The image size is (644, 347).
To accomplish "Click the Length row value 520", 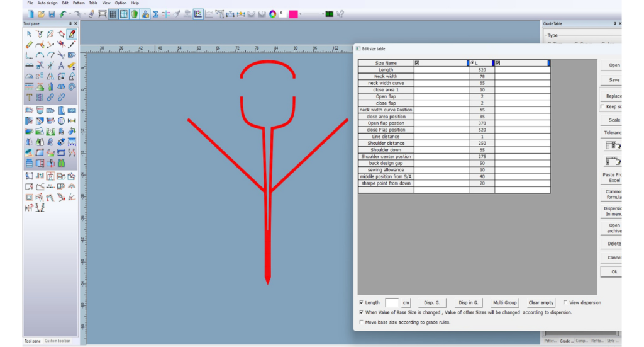I will pos(482,70).
